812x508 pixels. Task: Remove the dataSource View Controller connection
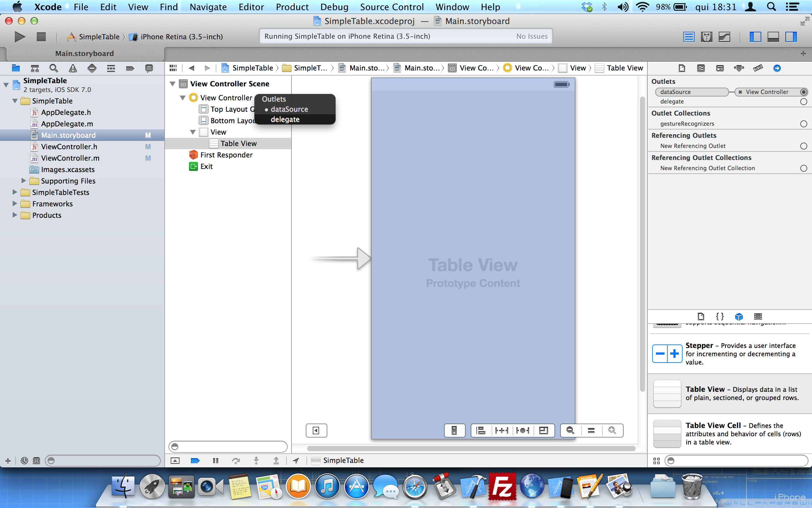pyautogui.click(x=740, y=92)
